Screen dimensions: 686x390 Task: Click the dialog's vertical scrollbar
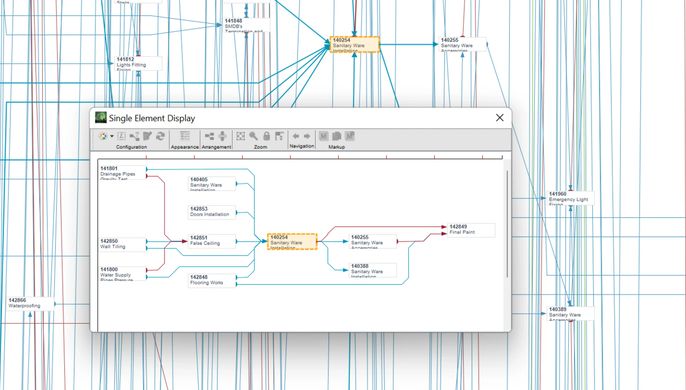coord(508,223)
